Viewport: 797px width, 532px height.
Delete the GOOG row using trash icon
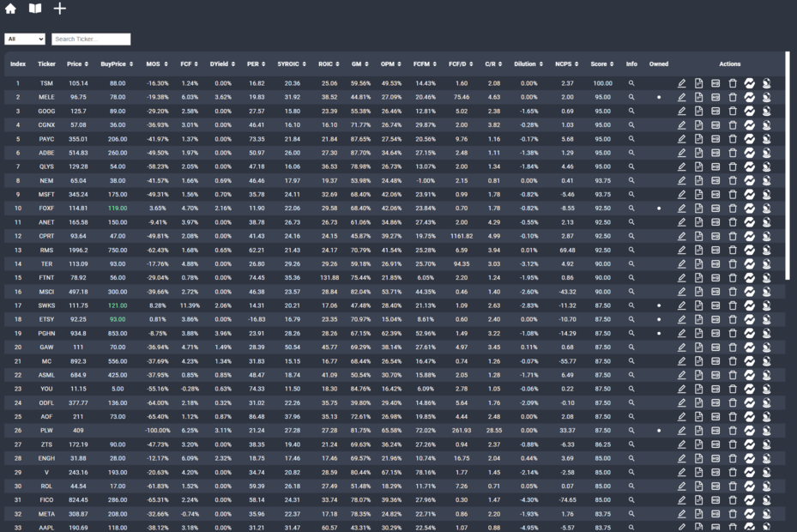[x=733, y=111]
